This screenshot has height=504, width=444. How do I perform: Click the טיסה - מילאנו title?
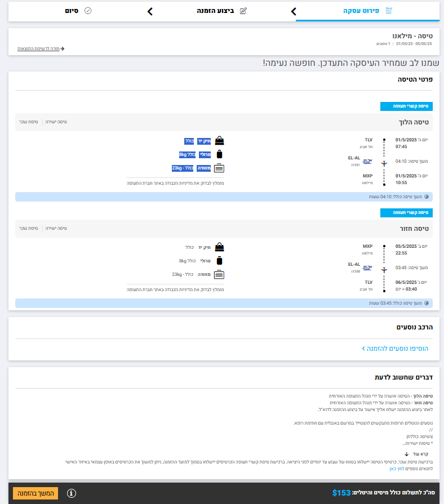click(412, 36)
